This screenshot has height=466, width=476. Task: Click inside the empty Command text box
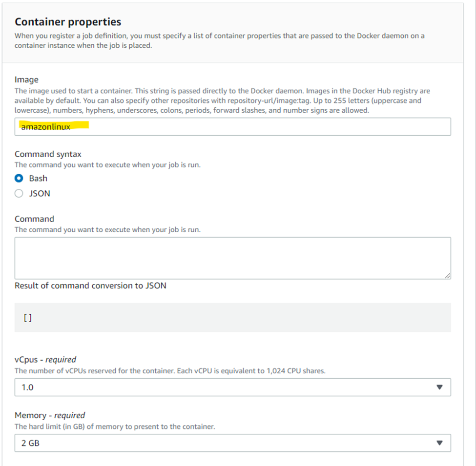pos(232,258)
